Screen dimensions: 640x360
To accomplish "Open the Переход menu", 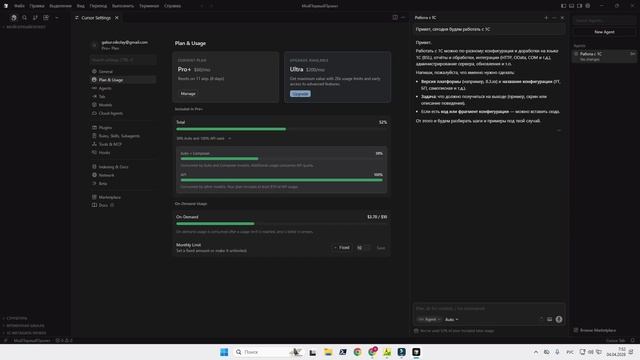I will pos(98,6).
